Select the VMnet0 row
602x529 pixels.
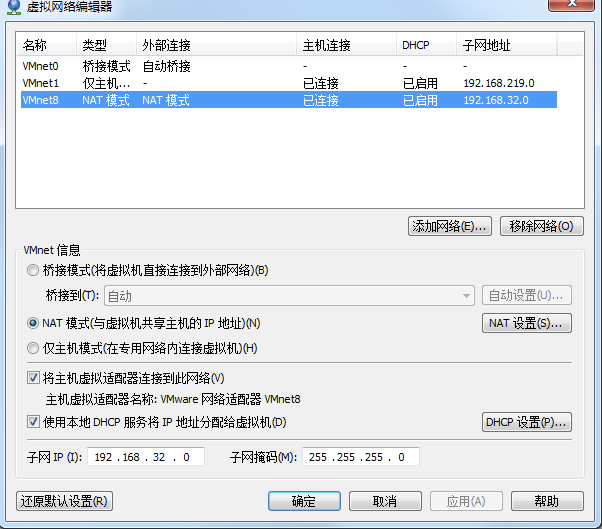289,66
